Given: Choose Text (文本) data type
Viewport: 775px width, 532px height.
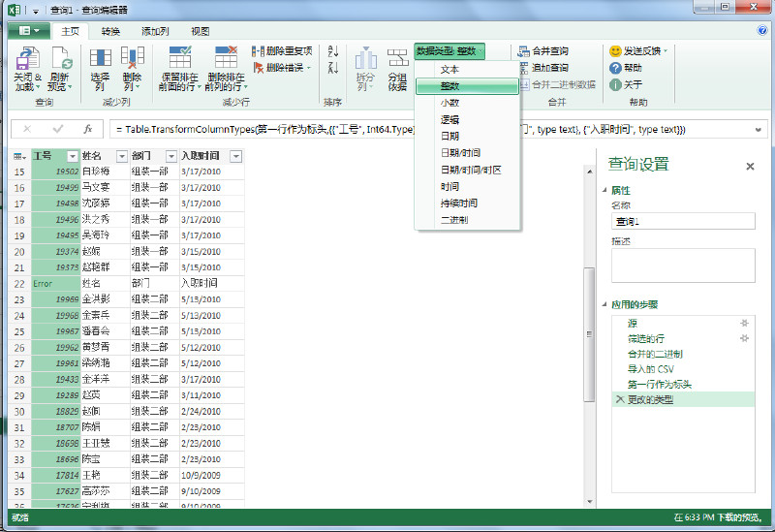Looking at the screenshot, I should point(467,69).
